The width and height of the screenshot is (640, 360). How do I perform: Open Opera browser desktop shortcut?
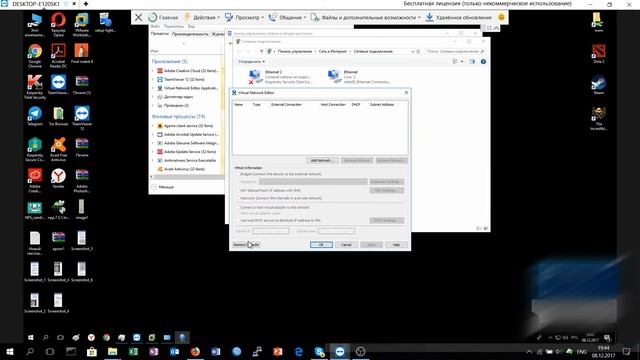[58, 24]
